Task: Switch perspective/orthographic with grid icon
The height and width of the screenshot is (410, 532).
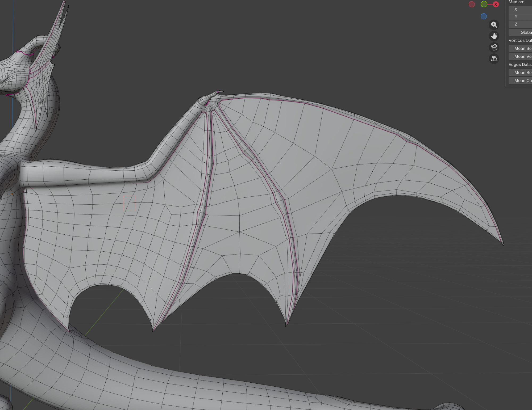Action: coord(494,59)
